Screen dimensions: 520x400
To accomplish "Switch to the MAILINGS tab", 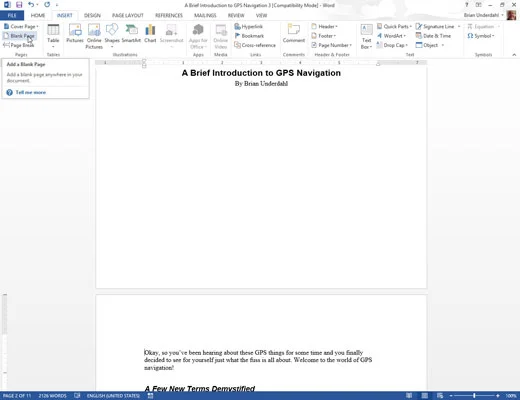I will [x=205, y=15].
